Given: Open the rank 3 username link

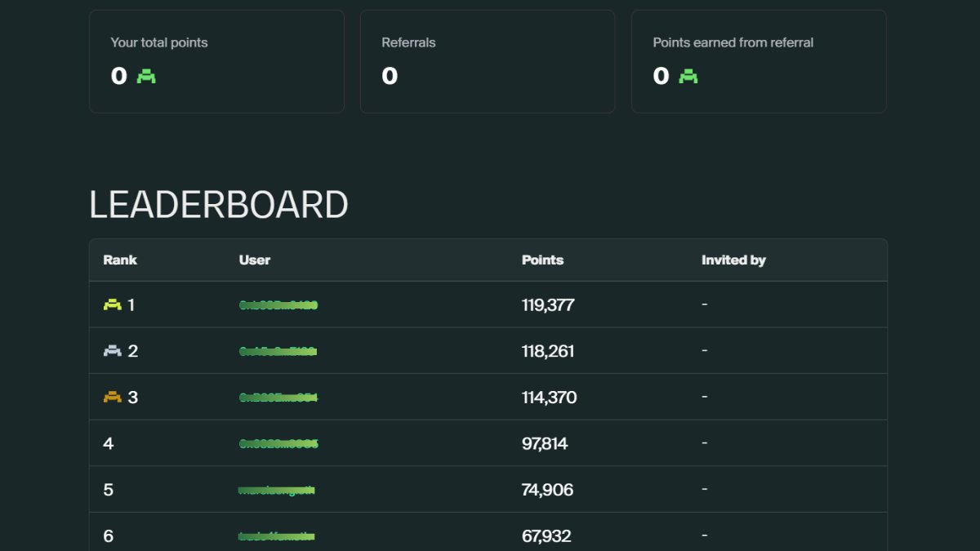Looking at the screenshot, I should point(278,398).
